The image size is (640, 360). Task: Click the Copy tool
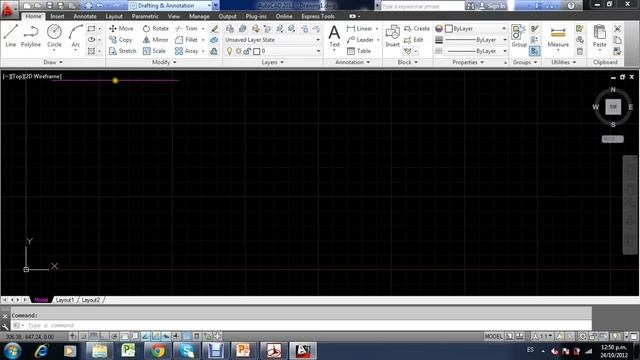coord(120,40)
